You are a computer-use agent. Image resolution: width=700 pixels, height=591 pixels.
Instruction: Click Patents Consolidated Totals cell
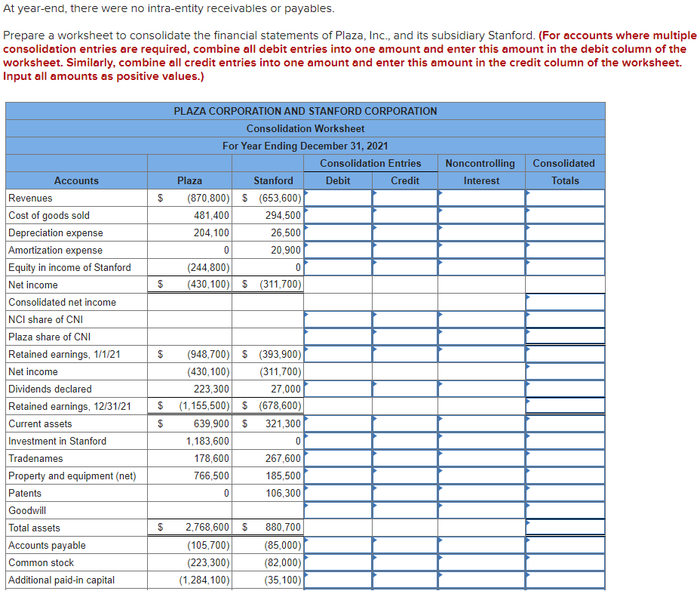click(565, 493)
